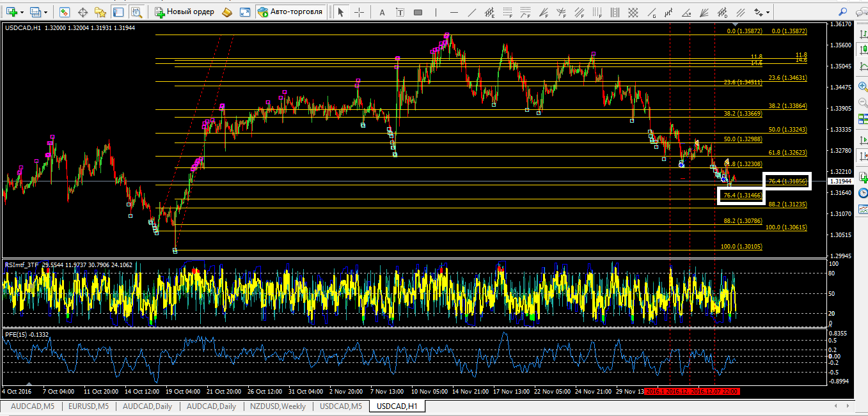
Task: Toggle chart shift from right border
Action: pos(862,157)
